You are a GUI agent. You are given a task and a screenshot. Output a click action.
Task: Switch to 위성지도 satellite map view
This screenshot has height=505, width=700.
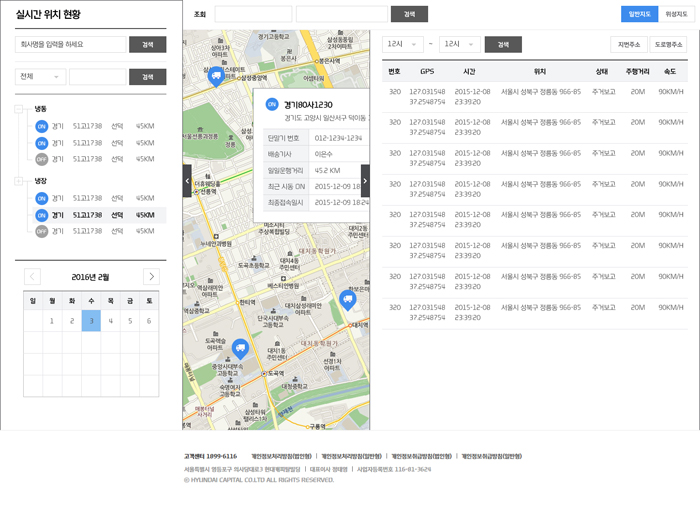tap(676, 14)
